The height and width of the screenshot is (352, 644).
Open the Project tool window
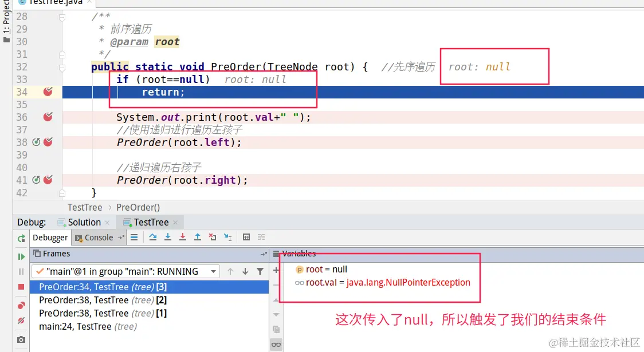pos(6,21)
